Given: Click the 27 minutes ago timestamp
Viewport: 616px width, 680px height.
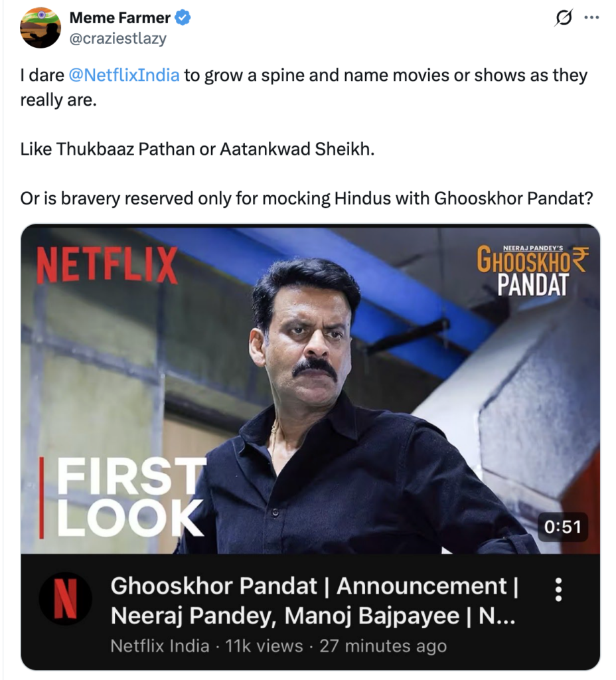Looking at the screenshot, I should (x=383, y=646).
